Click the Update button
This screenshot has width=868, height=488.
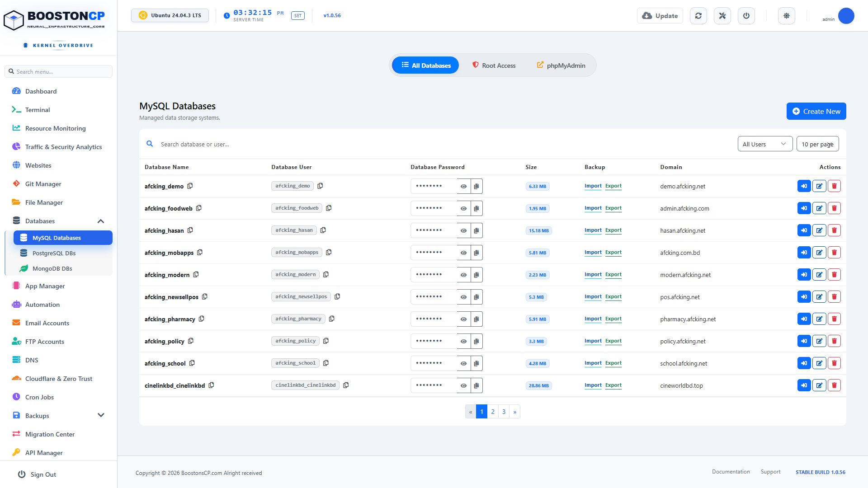(x=660, y=16)
